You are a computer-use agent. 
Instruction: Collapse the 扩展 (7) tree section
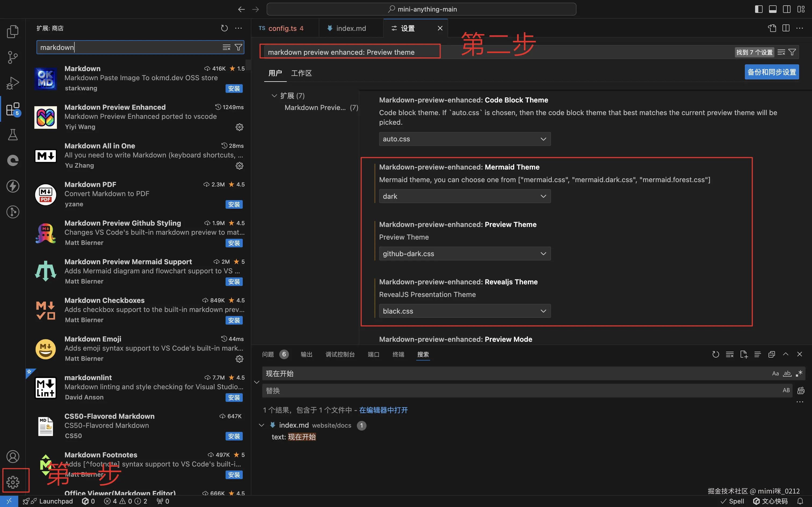click(x=274, y=96)
